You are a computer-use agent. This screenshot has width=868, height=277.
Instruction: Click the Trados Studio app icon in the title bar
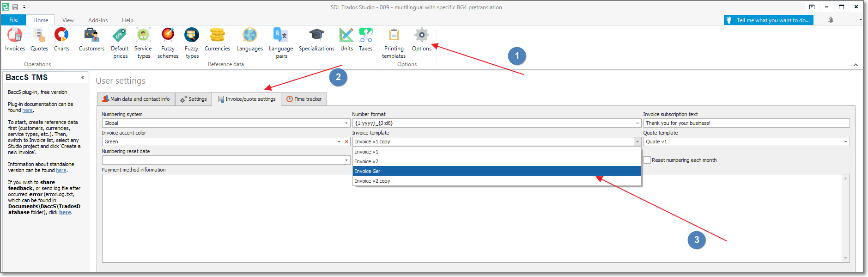point(6,7)
